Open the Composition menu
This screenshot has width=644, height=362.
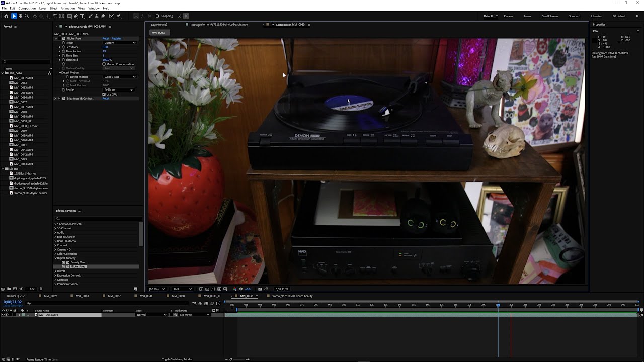[27, 9]
